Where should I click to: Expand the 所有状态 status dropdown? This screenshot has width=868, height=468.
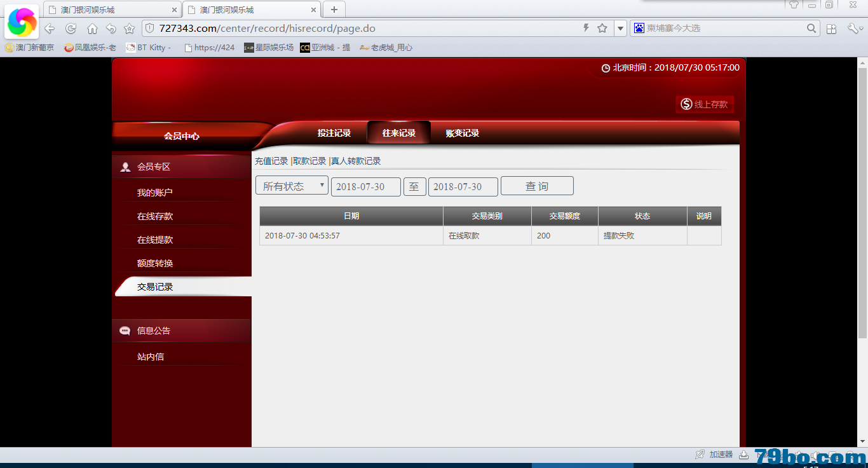pos(292,186)
